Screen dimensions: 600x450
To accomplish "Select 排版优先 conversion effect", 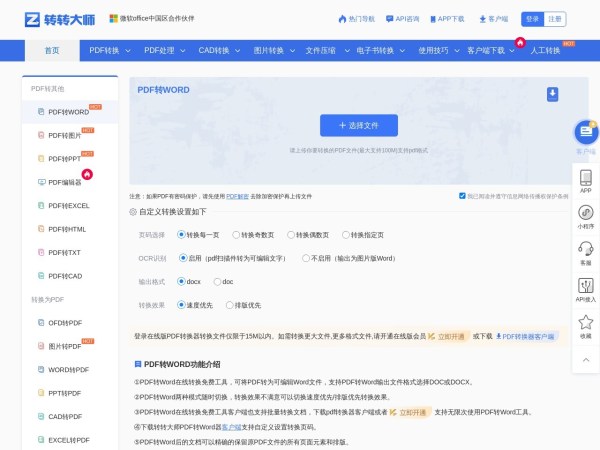I will (x=229, y=305).
